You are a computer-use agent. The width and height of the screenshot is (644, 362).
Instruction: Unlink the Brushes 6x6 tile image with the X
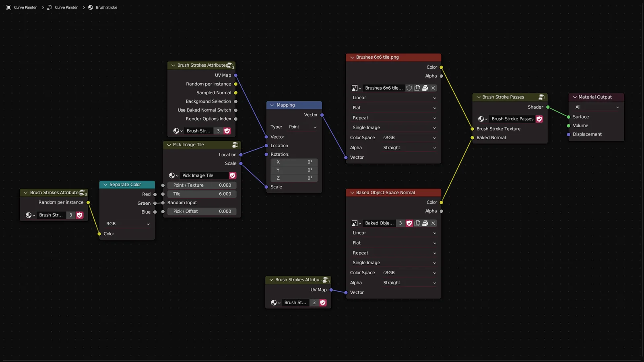(x=433, y=88)
